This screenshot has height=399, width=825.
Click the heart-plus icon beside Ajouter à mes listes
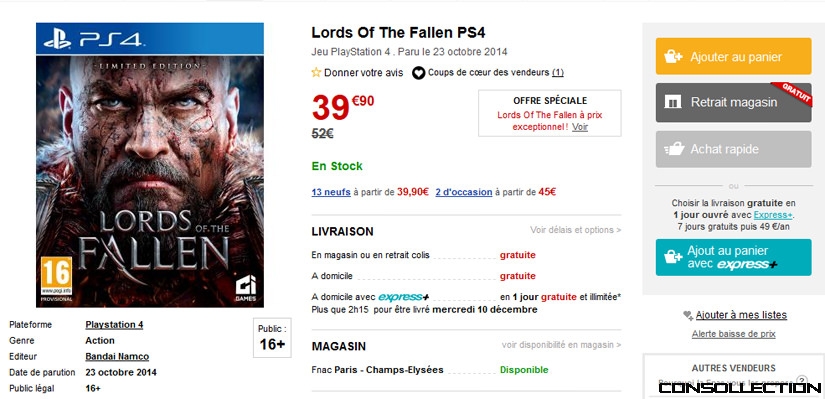tap(688, 315)
